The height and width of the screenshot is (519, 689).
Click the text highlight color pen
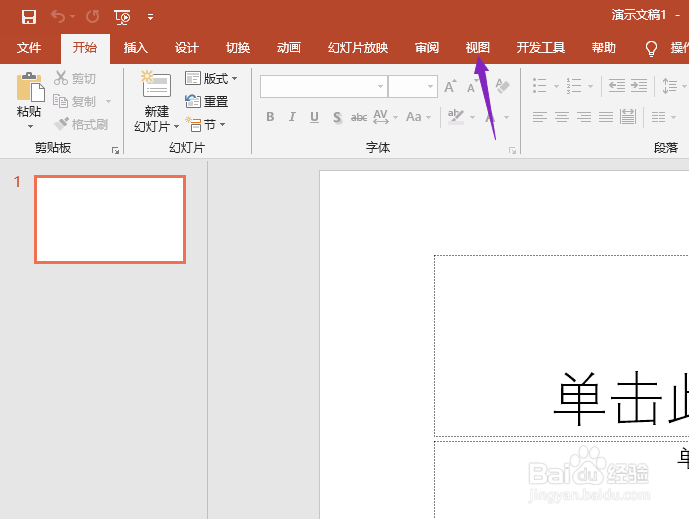click(x=456, y=116)
